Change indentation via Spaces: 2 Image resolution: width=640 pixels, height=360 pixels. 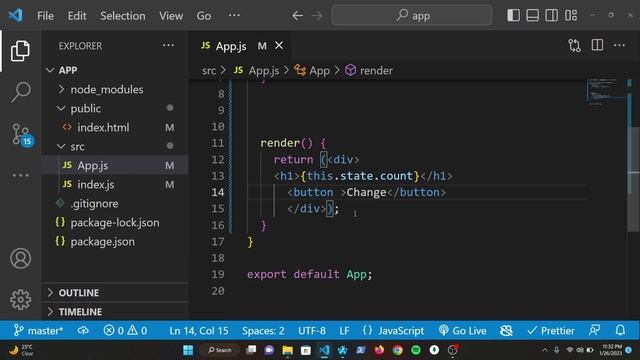click(x=263, y=331)
